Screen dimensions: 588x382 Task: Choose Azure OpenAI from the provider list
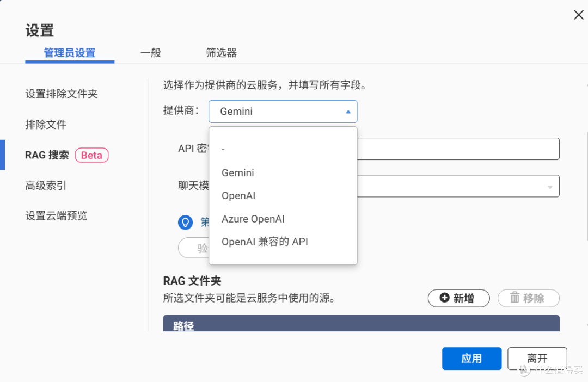283,219
